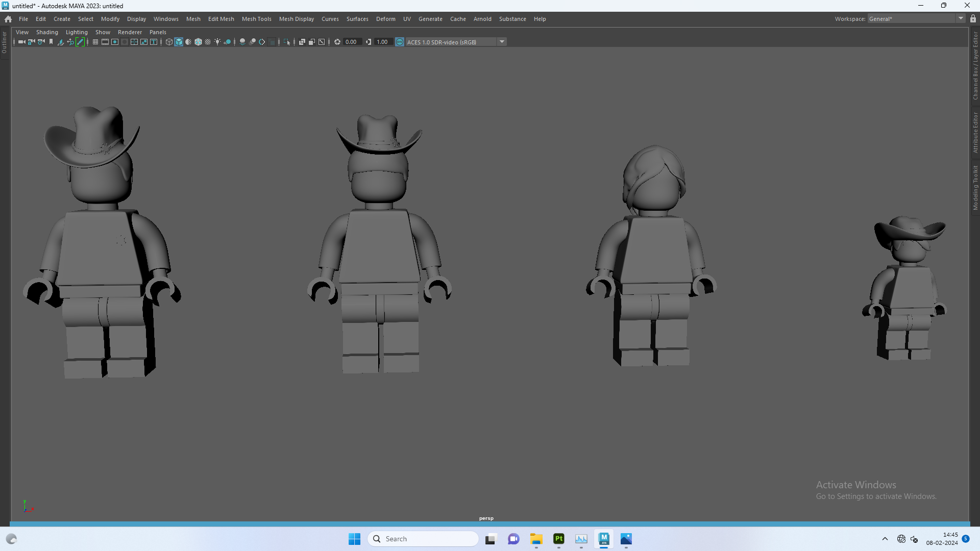Open the panel Renderer menu
The image size is (980, 551).
pyautogui.click(x=130, y=32)
